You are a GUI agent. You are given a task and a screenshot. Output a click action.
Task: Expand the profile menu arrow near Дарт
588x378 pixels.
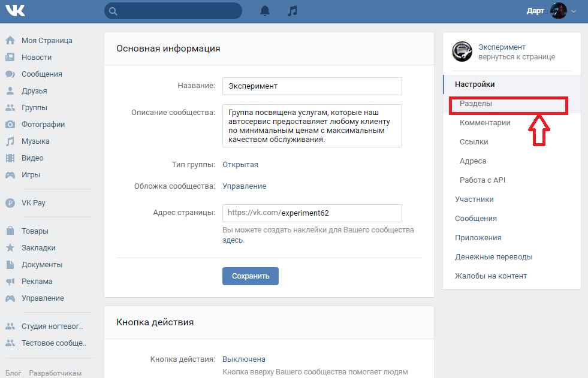coord(574,11)
